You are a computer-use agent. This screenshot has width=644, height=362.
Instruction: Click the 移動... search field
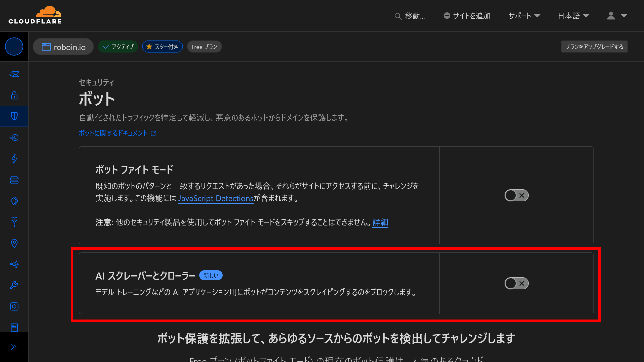click(x=410, y=16)
